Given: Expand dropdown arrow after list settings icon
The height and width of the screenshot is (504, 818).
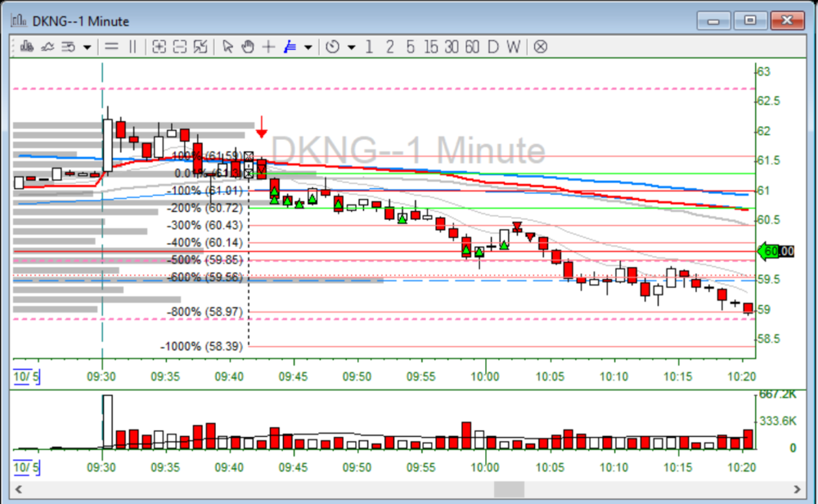Looking at the screenshot, I should (x=87, y=47).
